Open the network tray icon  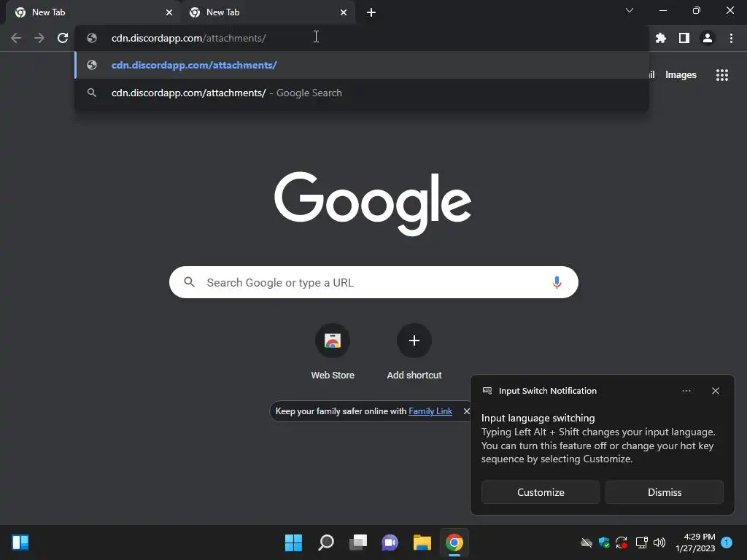tap(641, 542)
